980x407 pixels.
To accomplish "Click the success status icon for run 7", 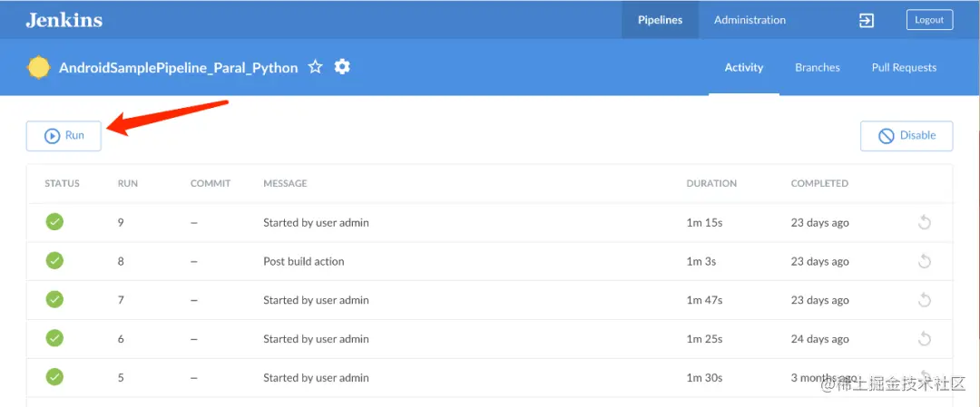I will [x=55, y=300].
